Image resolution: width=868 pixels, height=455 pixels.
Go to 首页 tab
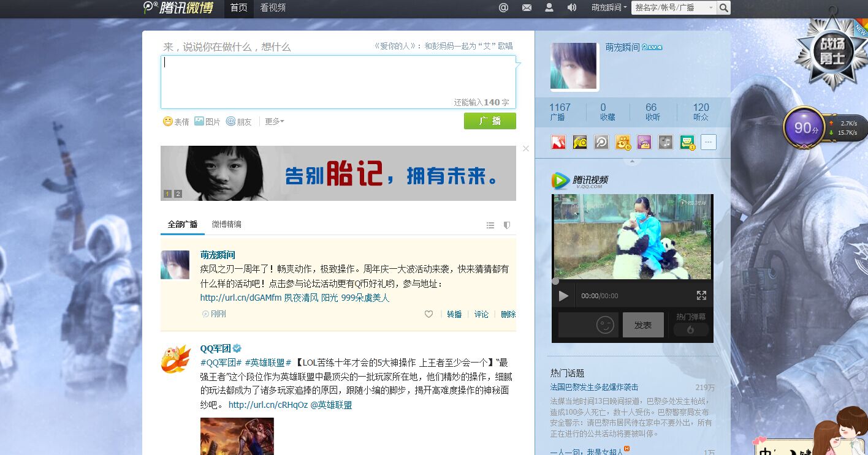tap(239, 8)
